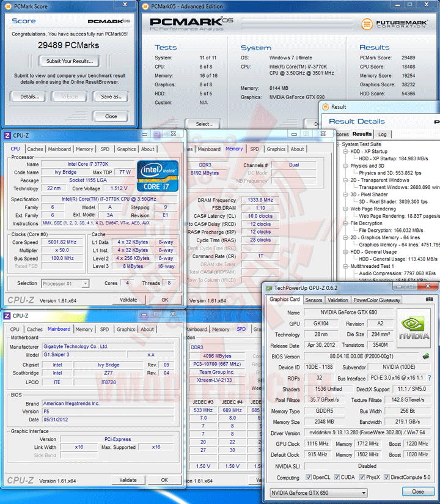
Task: Save BIOS using the chip icon in GPU-Z
Action: point(426,356)
